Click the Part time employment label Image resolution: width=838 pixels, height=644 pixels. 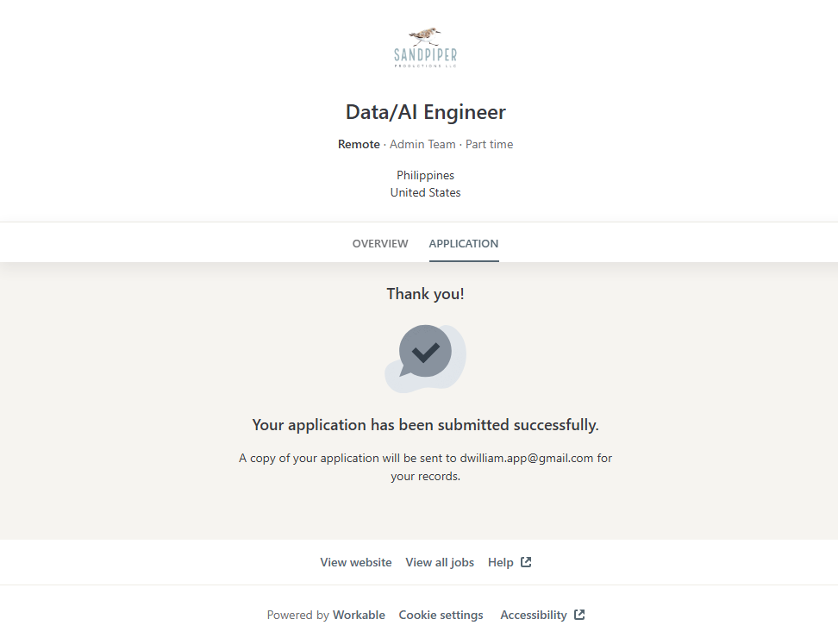(489, 144)
